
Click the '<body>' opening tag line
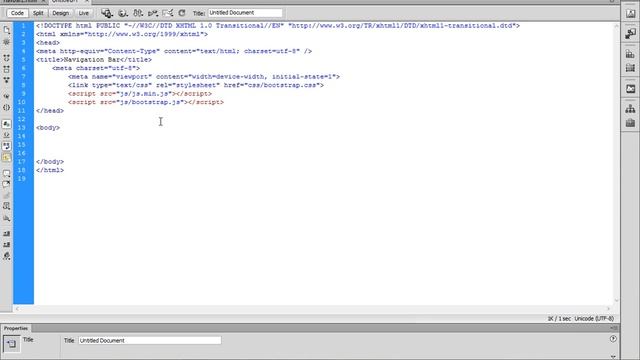point(48,128)
